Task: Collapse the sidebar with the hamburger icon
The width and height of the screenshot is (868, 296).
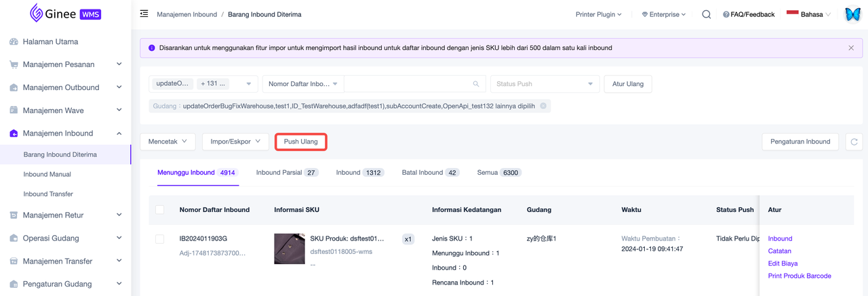Action: [144, 14]
